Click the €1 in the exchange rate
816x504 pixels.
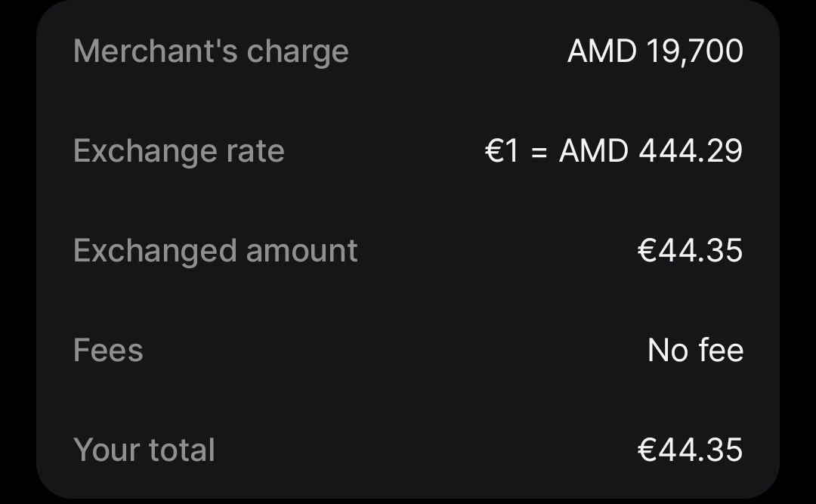(502, 151)
